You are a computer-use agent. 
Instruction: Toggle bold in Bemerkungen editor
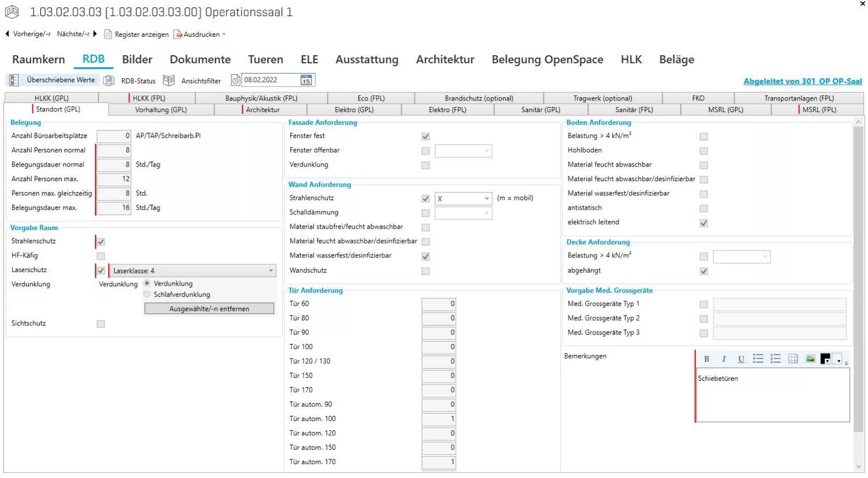[706, 359]
